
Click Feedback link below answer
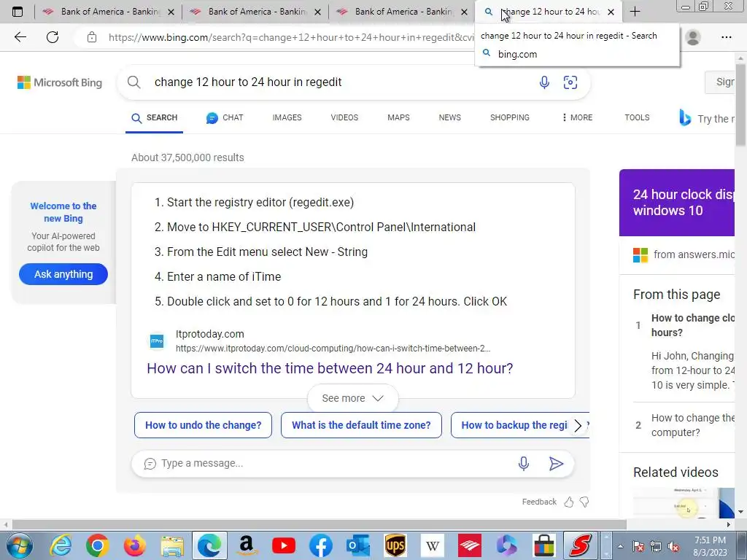click(539, 502)
